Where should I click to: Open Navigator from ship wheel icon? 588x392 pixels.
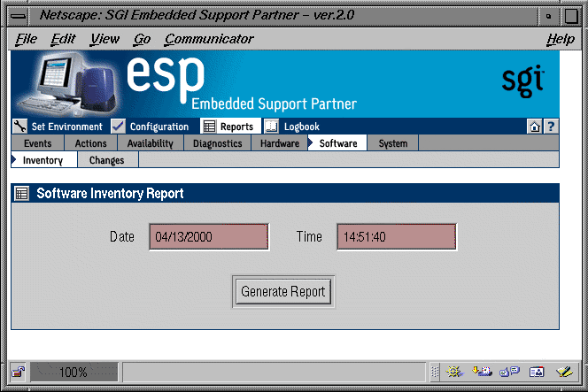(x=454, y=372)
